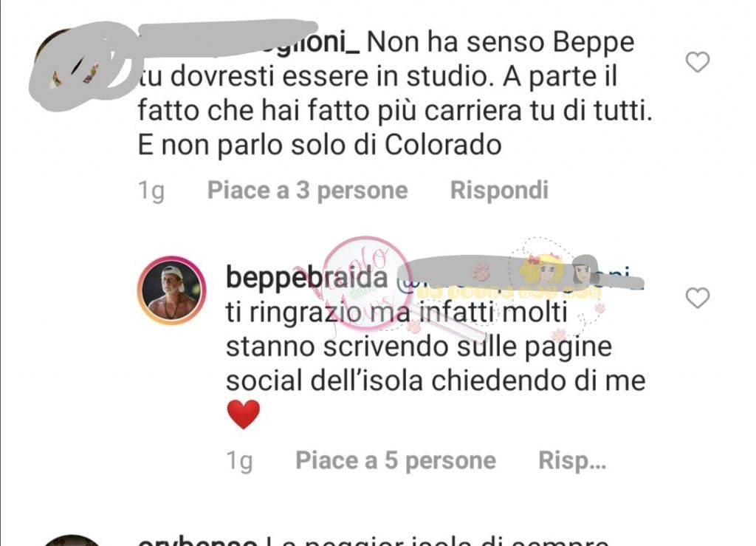The width and height of the screenshot is (756, 546).
Task: Open the beppebraida username link
Action: point(307,277)
